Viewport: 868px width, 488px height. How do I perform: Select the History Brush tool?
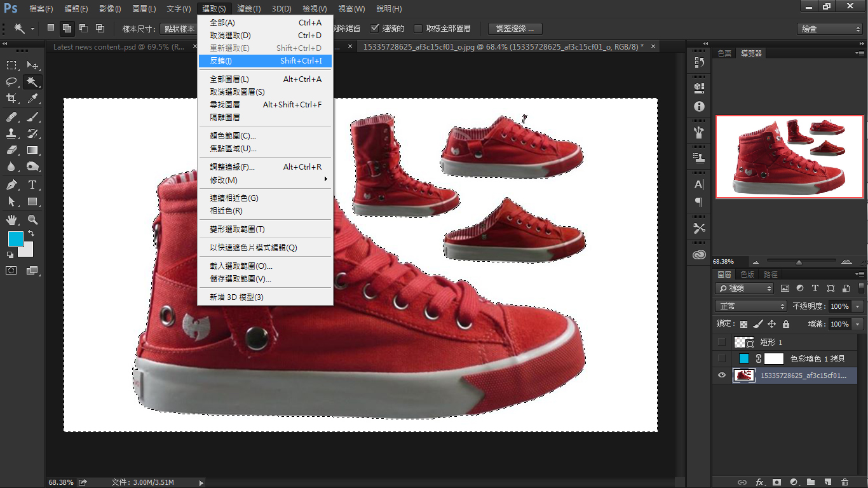point(32,133)
